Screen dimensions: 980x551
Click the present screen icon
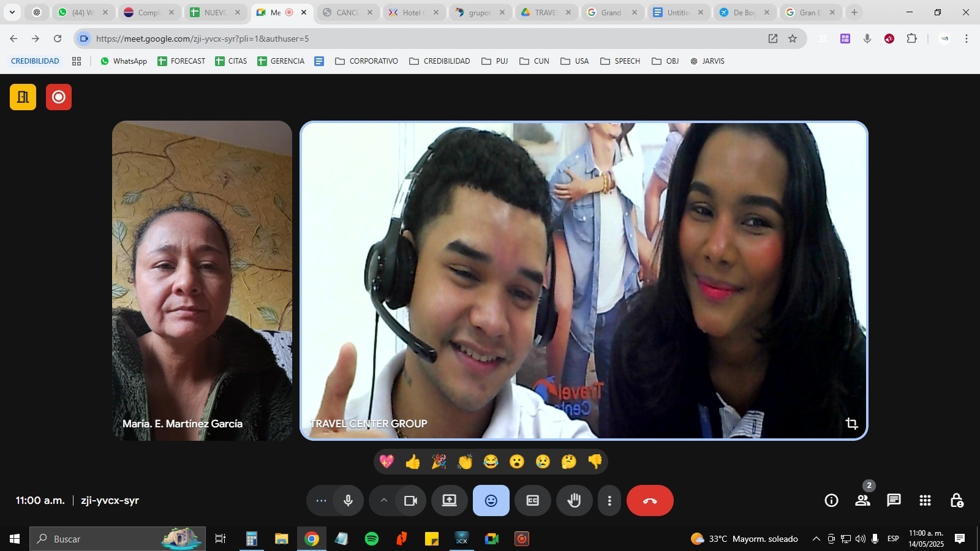[450, 501]
